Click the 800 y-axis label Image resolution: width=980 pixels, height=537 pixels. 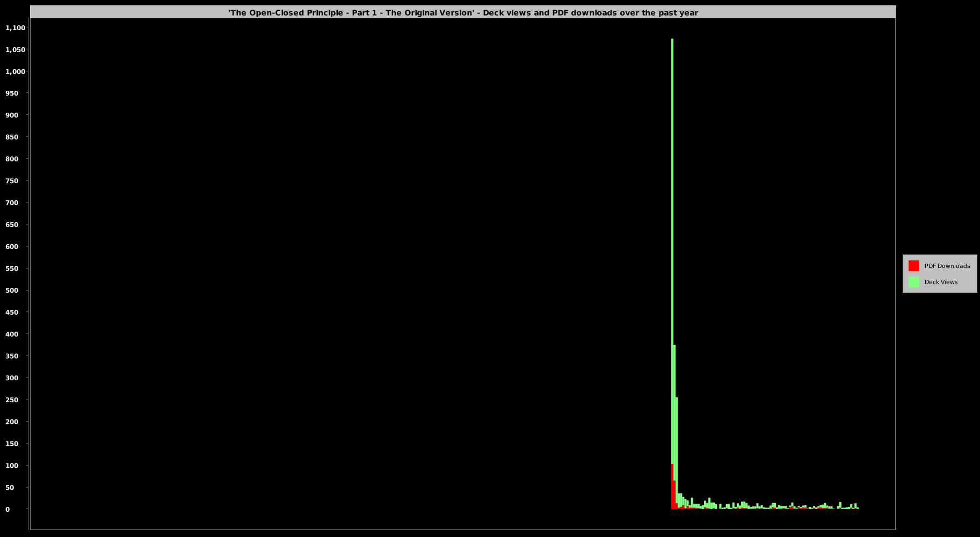(x=12, y=159)
